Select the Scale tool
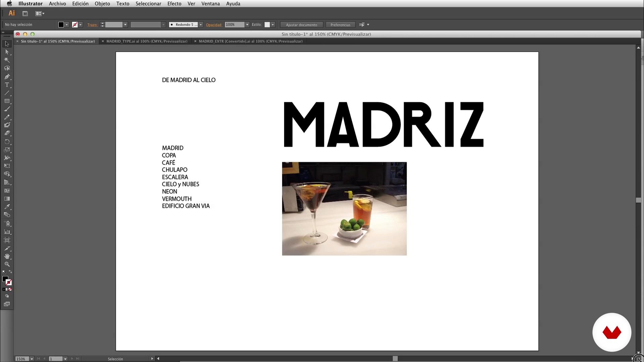644x362 pixels. click(7, 150)
